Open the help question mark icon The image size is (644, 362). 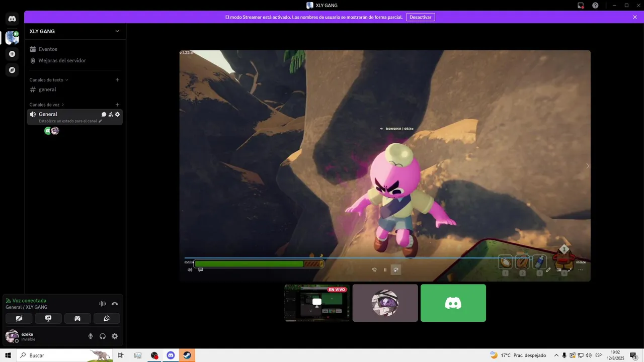point(595,6)
